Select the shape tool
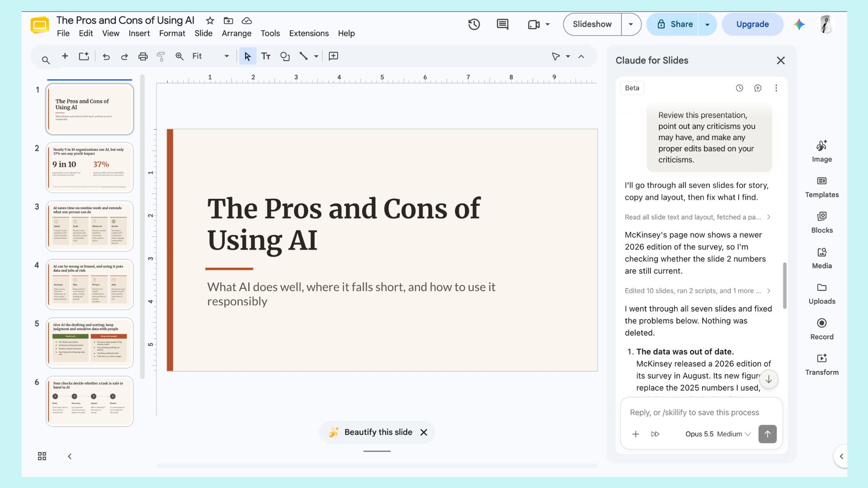 coord(285,56)
